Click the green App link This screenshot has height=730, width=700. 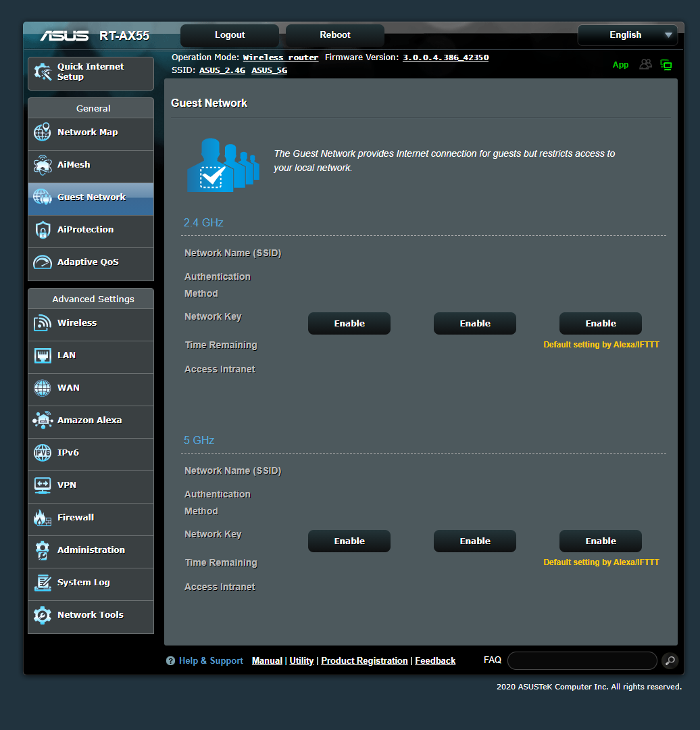pos(620,65)
